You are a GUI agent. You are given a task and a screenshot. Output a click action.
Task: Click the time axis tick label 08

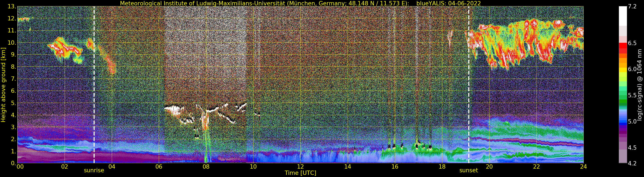(x=206, y=167)
